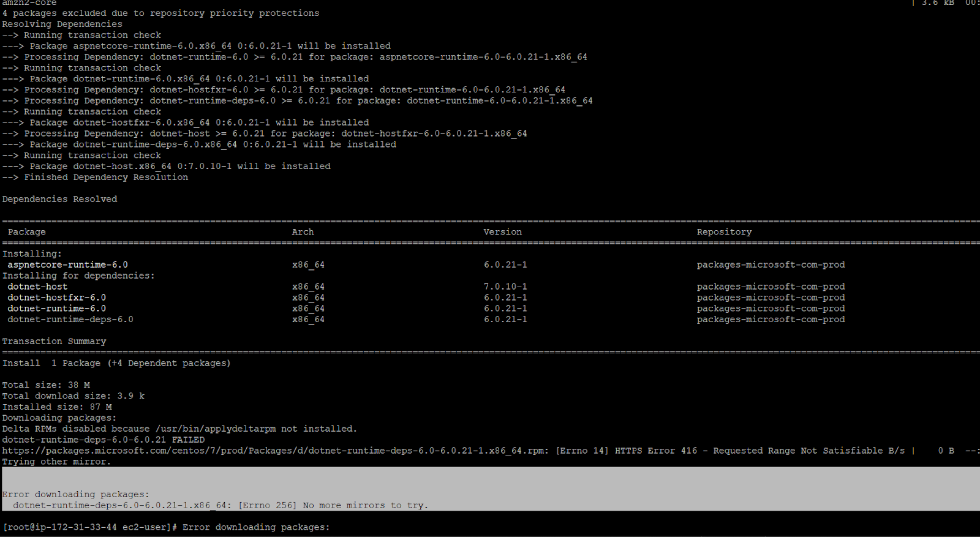Screen dimensions: 980x537
Task: Click 'Package dotnet-host.x86_64 0:7.0.10-1' line
Action: [165, 167]
